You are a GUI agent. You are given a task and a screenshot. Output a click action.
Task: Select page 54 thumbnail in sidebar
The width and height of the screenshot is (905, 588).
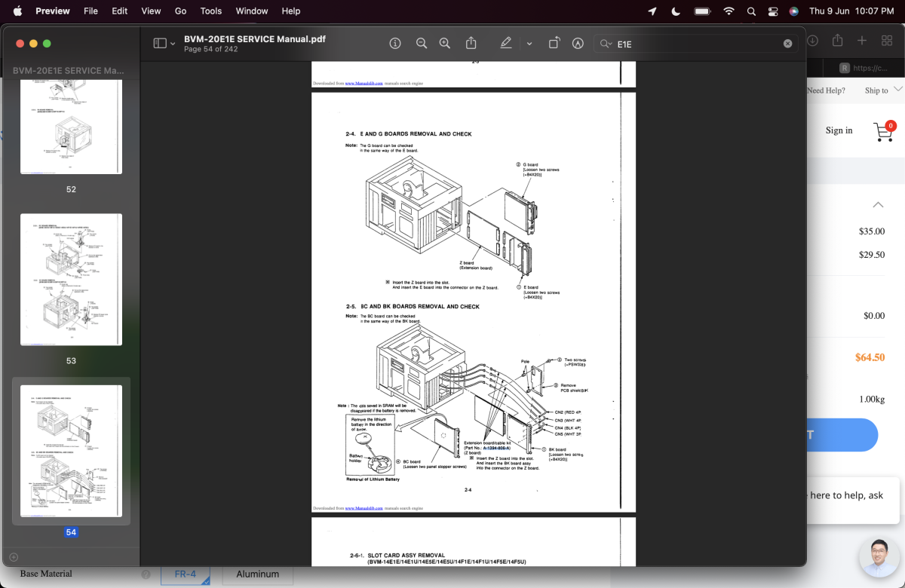pyautogui.click(x=71, y=451)
